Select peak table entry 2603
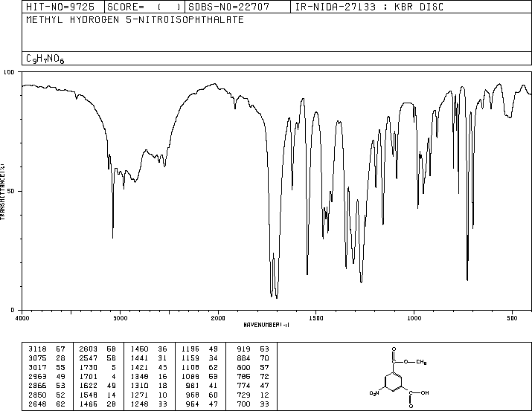This screenshot has width=532, height=411. click(97, 349)
